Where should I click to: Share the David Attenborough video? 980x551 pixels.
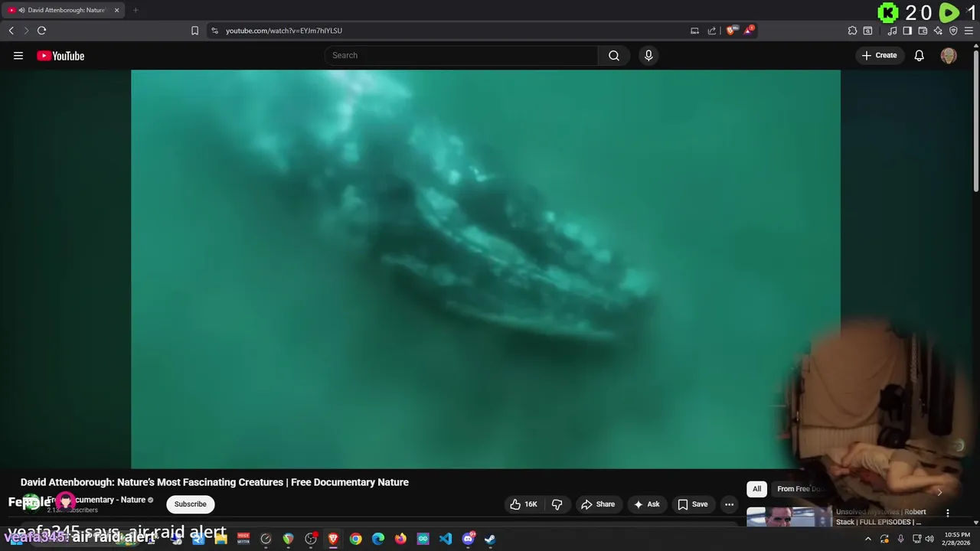point(598,504)
